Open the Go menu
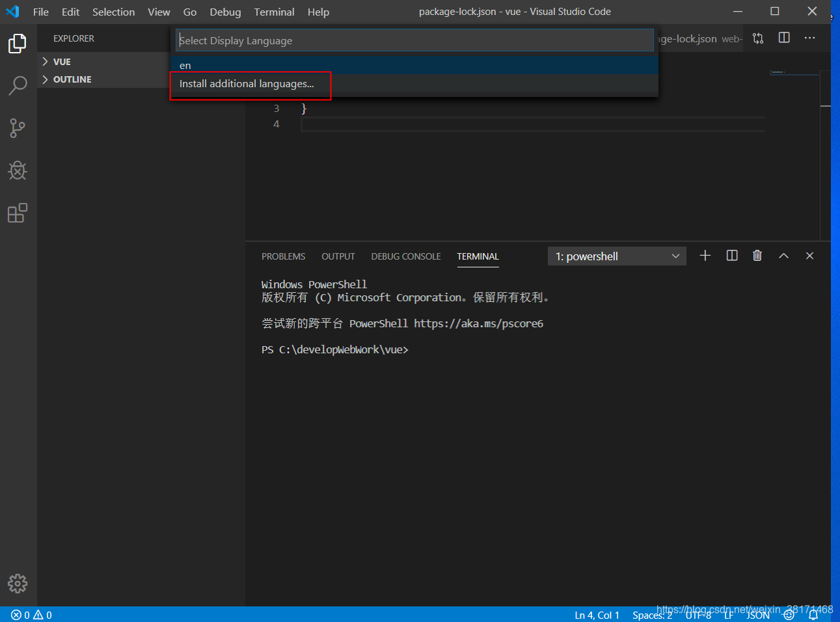Viewport: 840px width, 622px height. [x=190, y=12]
